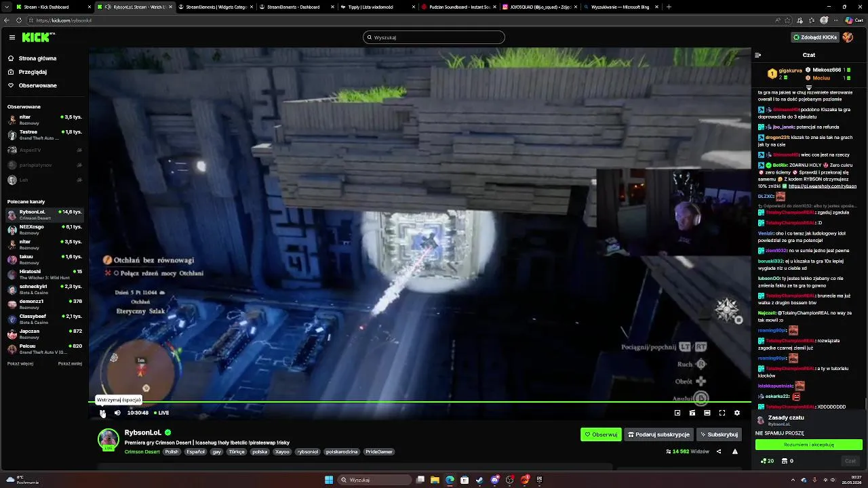Open the hamburger menu beside Kick logo
The width and height of the screenshot is (868, 488).
click(12, 37)
